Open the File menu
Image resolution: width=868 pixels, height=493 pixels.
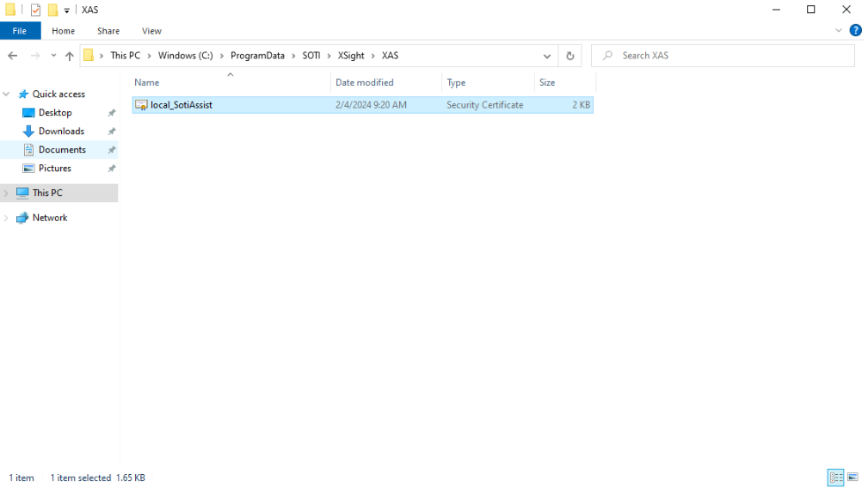[20, 31]
